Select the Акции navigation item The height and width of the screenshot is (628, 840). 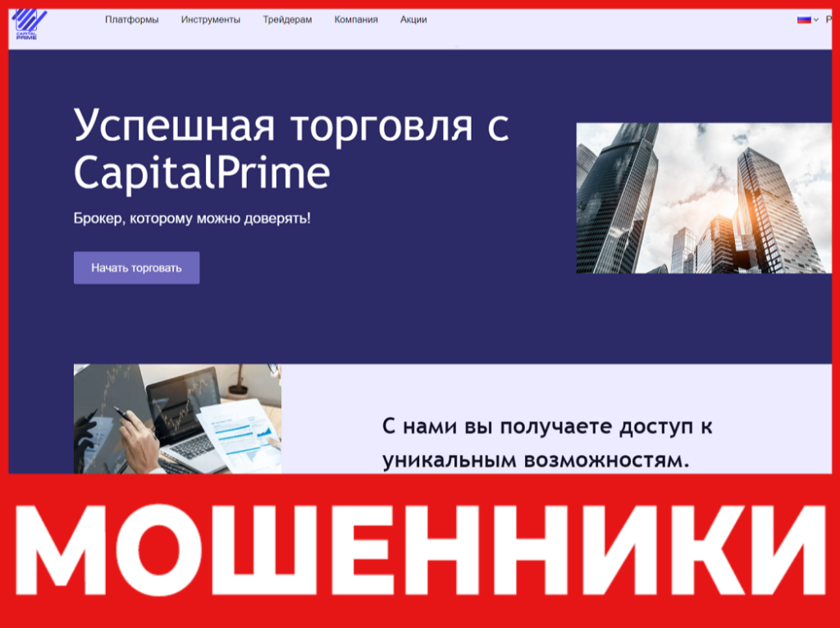tap(413, 20)
